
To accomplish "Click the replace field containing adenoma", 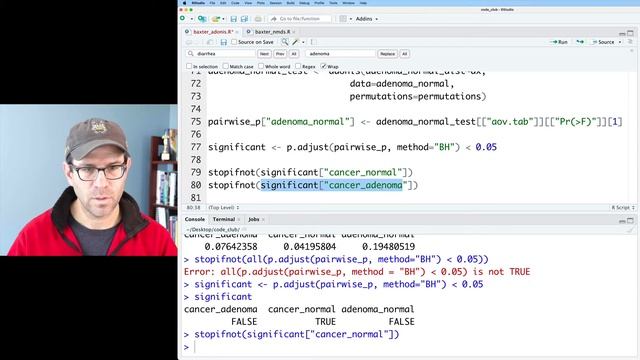I will pyautogui.click(x=340, y=53).
